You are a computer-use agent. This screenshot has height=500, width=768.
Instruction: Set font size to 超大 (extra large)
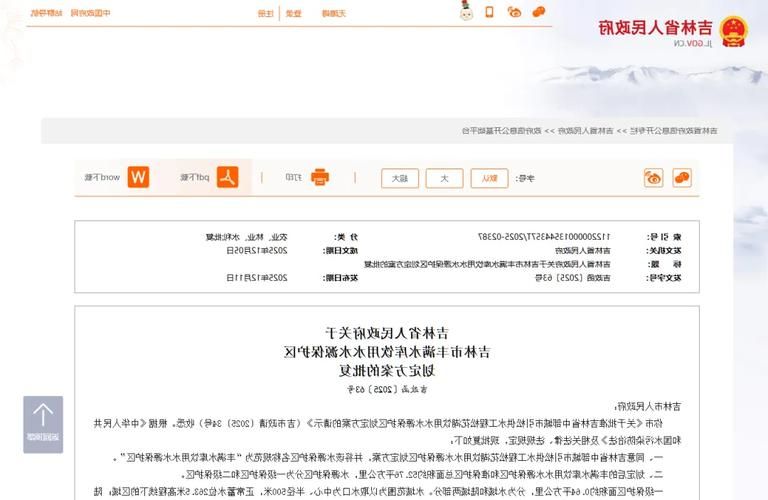pos(400,179)
